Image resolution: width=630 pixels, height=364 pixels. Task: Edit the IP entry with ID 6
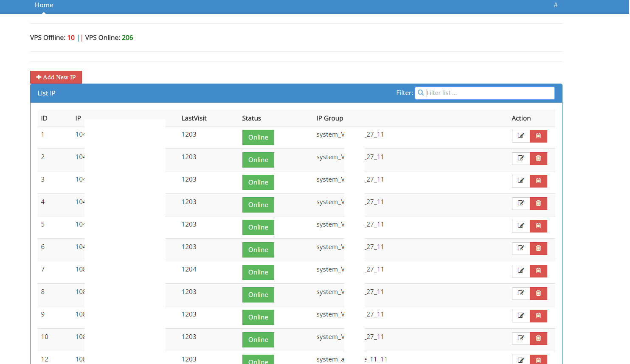pyautogui.click(x=521, y=249)
